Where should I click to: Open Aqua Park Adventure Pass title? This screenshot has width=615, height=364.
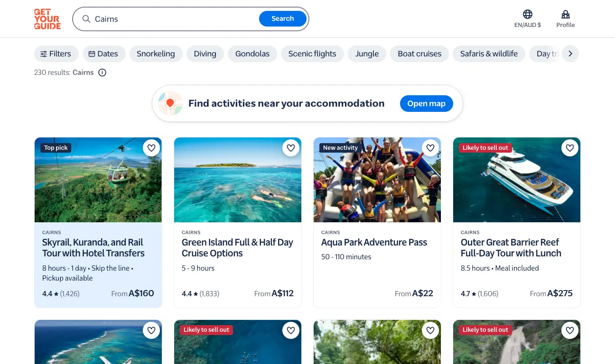(x=374, y=242)
